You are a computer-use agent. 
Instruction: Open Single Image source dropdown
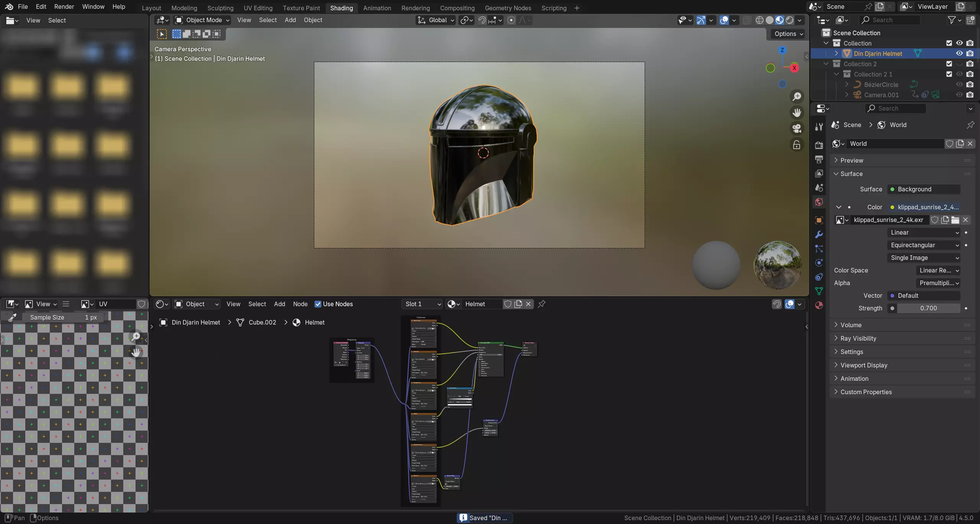click(923, 258)
